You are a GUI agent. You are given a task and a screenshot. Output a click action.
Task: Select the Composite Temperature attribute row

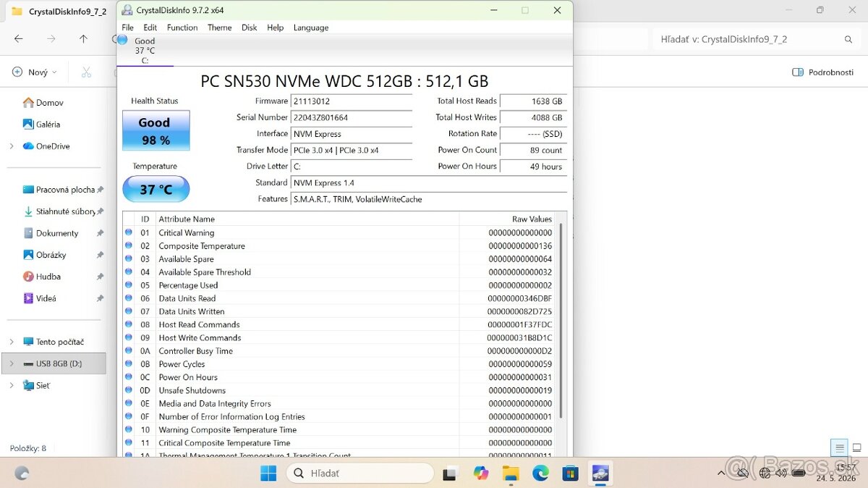pos(340,246)
